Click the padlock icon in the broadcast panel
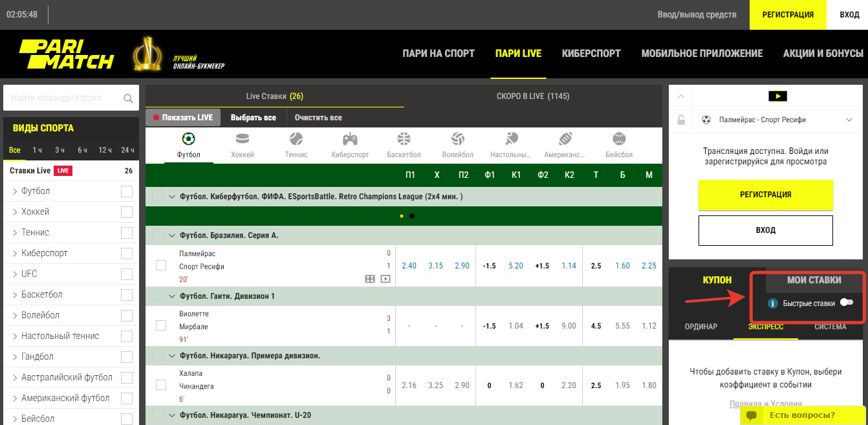 [x=680, y=120]
